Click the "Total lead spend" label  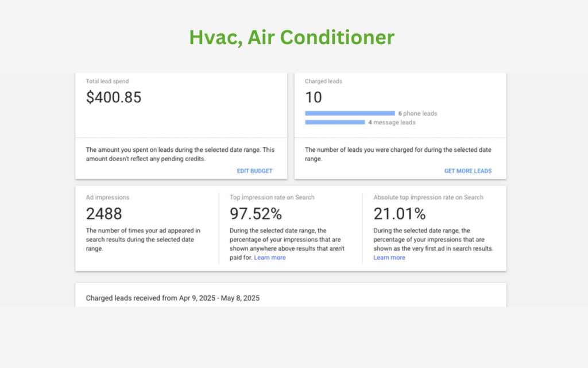pyautogui.click(x=107, y=81)
